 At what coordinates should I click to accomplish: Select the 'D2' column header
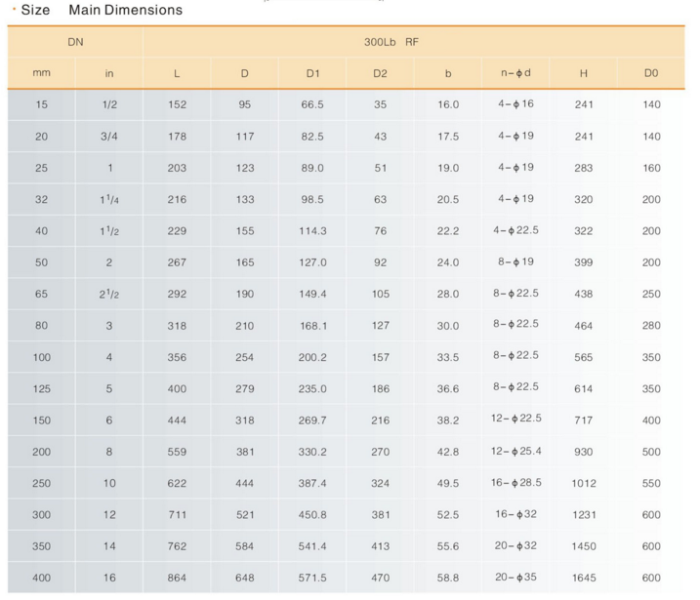click(380, 73)
